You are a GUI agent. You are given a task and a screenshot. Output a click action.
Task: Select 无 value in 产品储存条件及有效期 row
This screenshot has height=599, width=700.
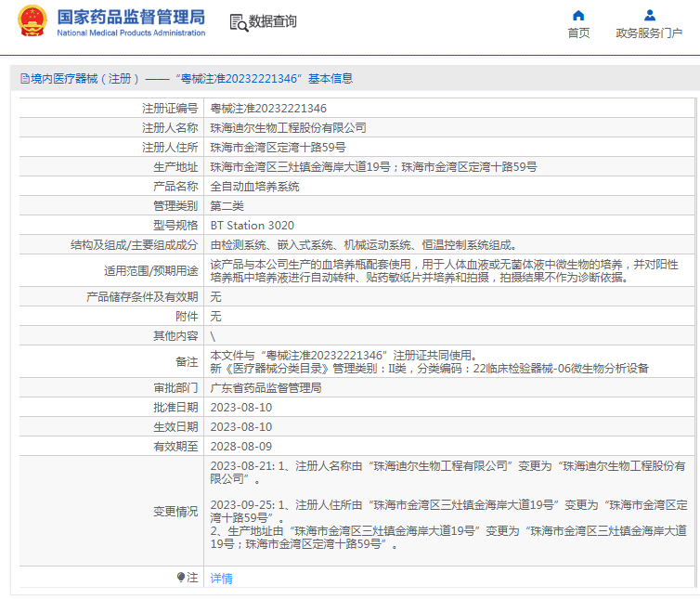215,297
